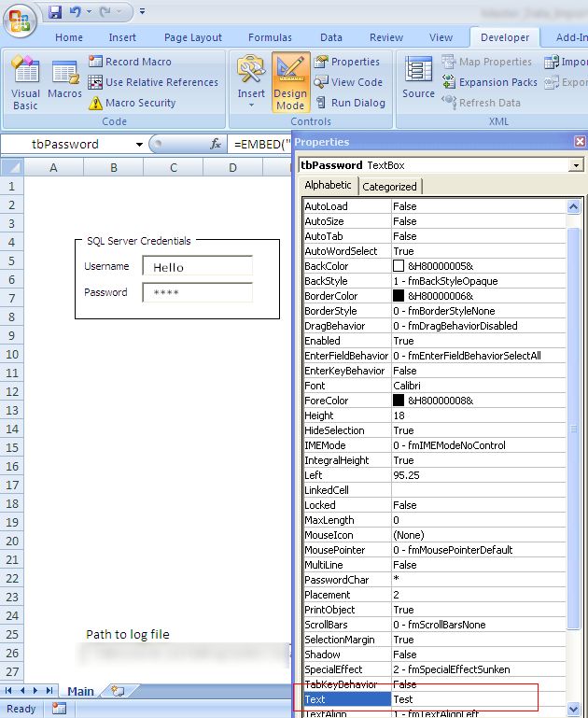Switch to the Categorized properties tab
This screenshot has width=588, height=718.
coord(389,187)
